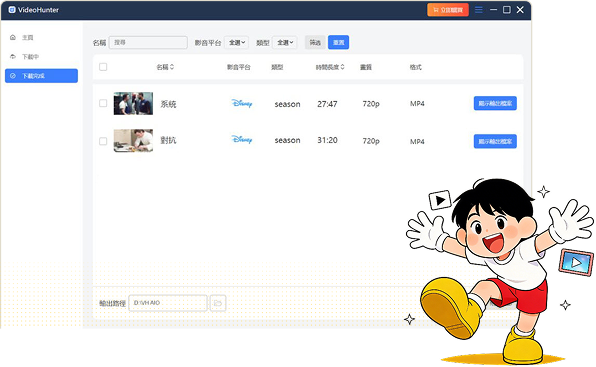Click the blue 重置 reset button
Image resolution: width=596 pixels, height=367 pixels.
(338, 42)
